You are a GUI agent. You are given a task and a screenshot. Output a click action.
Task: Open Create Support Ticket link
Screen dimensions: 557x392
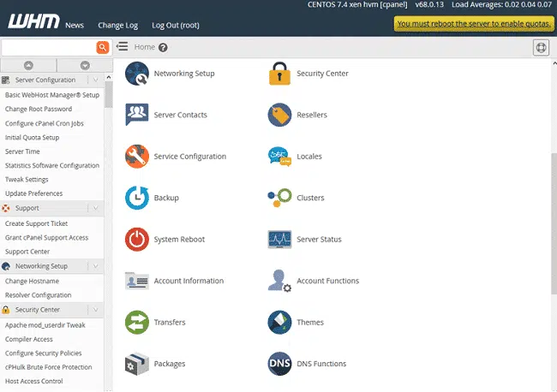tap(36, 223)
